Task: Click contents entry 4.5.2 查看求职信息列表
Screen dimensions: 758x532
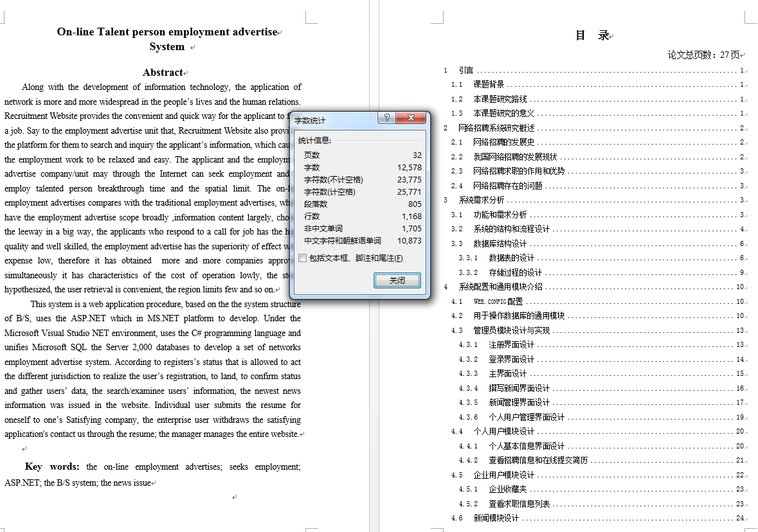Action: 603,504
